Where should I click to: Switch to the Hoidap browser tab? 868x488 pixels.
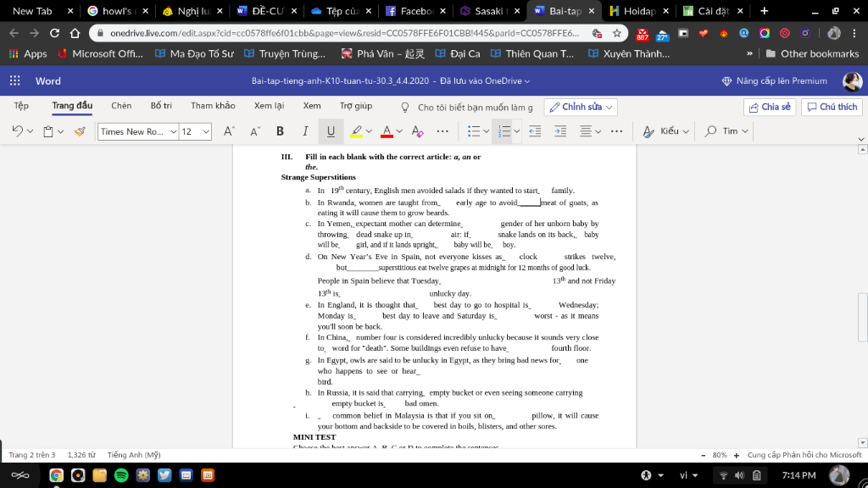640,10
